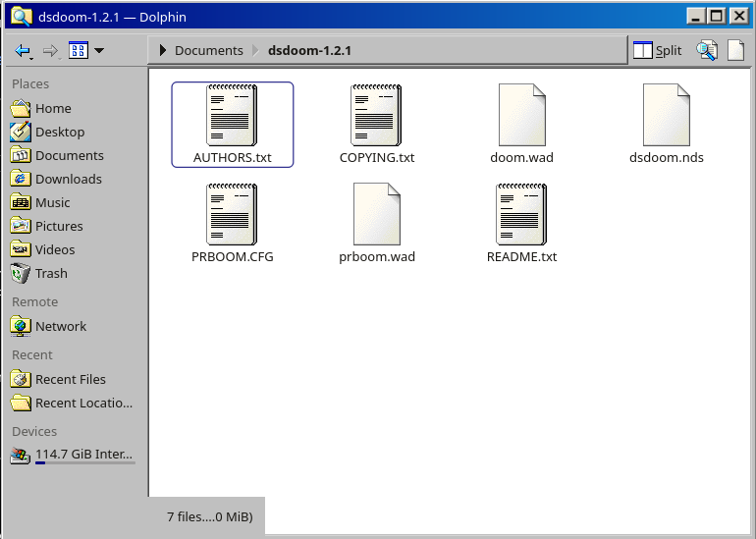Click the dsdoom.nds file name label
Screen dimensions: 756x539
coord(667,158)
